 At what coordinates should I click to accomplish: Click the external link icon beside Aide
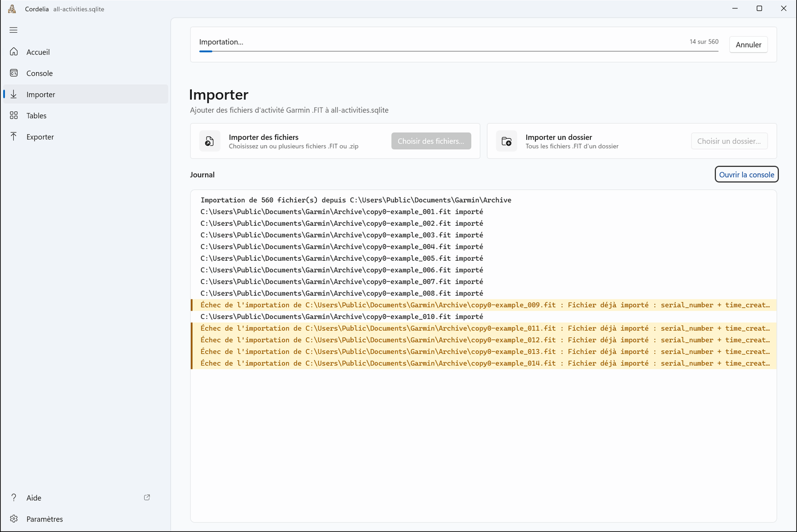(x=147, y=498)
